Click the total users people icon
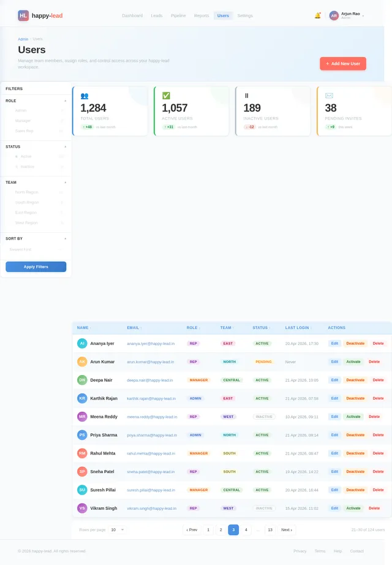 click(x=85, y=96)
